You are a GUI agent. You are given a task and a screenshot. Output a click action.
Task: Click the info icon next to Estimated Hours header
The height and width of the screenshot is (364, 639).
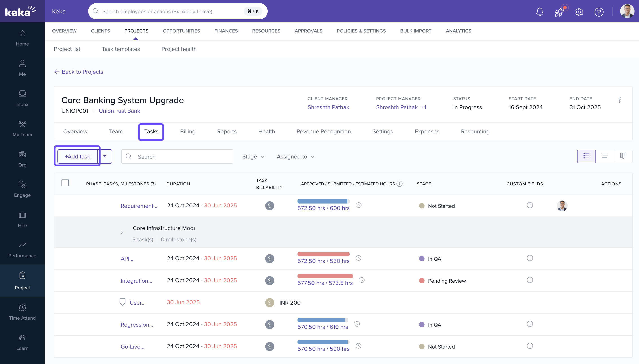pyautogui.click(x=399, y=184)
